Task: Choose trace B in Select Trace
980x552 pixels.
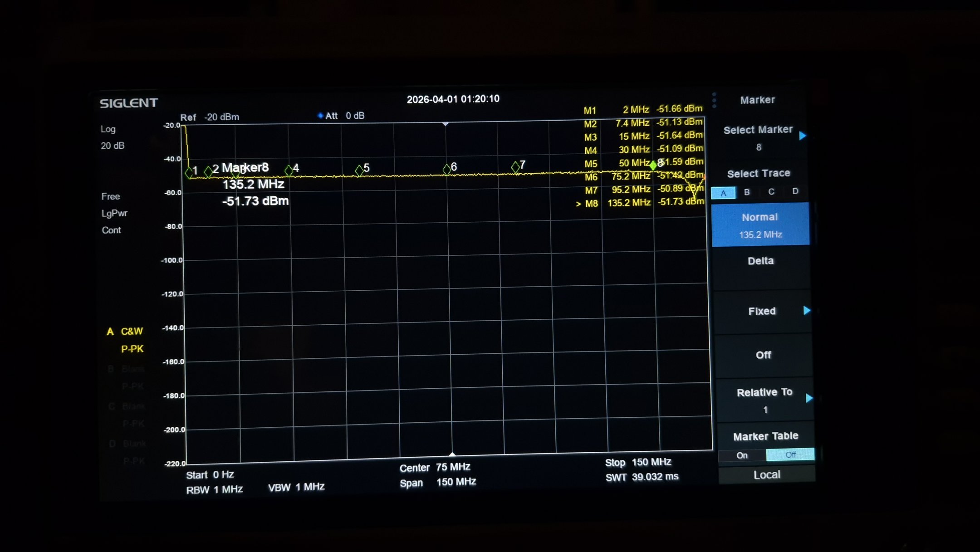Action: pyautogui.click(x=747, y=192)
